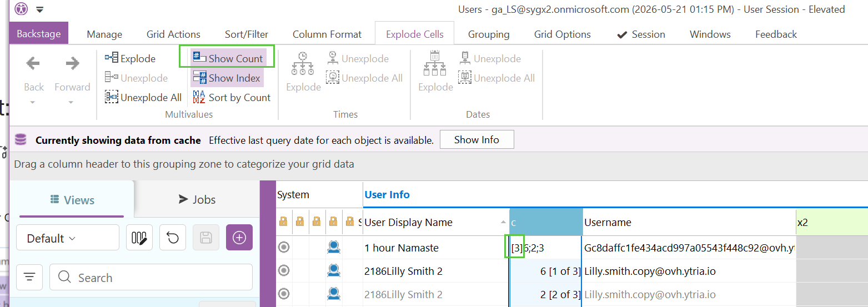Image resolution: width=868 pixels, height=307 pixels.
Task: Click the Username column header
Action: (x=689, y=222)
